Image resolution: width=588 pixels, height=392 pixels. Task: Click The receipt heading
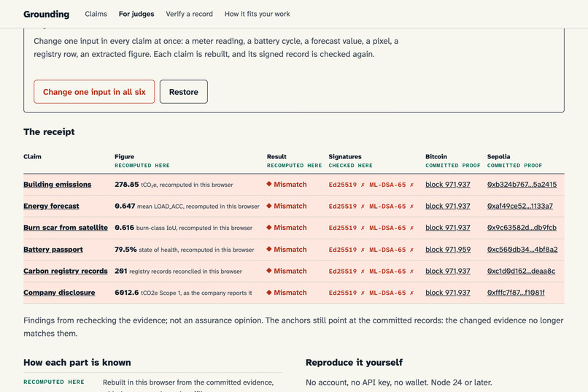point(49,131)
